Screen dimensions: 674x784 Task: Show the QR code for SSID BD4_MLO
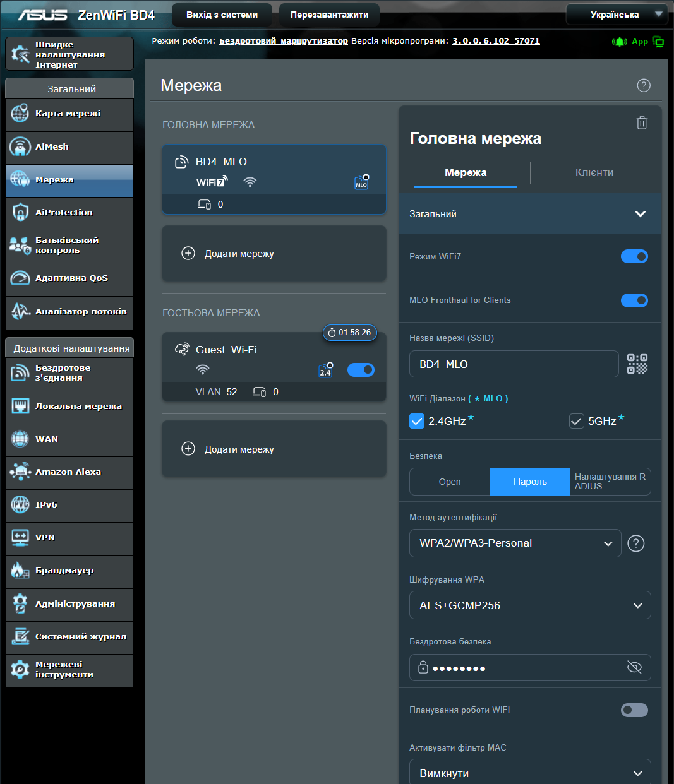pos(637,364)
